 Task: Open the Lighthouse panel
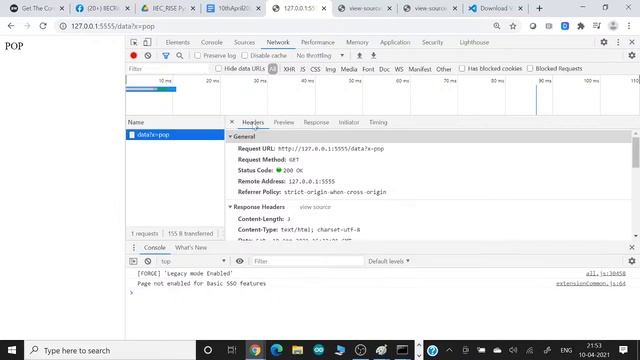(x=474, y=42)
